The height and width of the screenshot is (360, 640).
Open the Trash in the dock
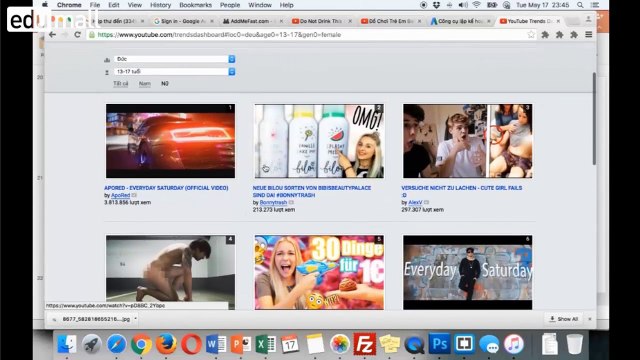(x=574, y=344)
